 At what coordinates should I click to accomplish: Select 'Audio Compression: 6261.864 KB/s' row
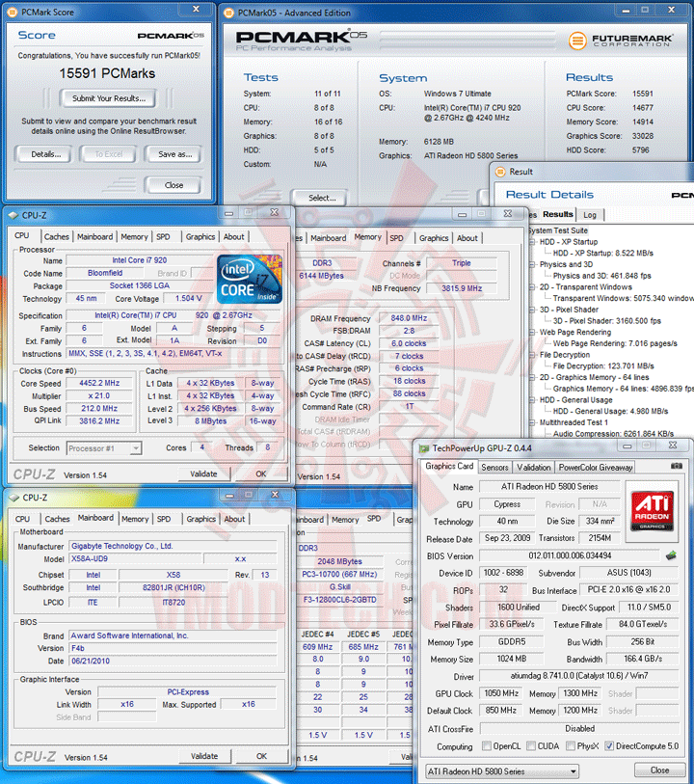tap(613, 434)
